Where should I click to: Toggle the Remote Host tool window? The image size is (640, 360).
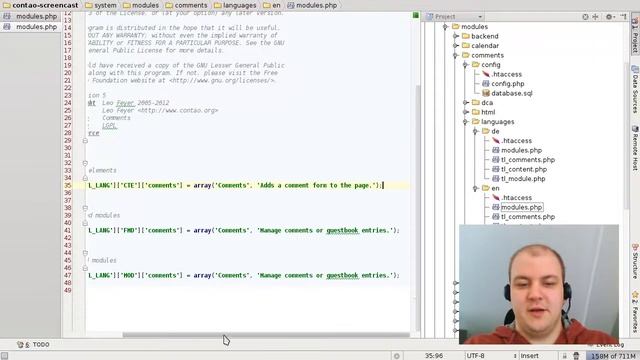point(635,148)
